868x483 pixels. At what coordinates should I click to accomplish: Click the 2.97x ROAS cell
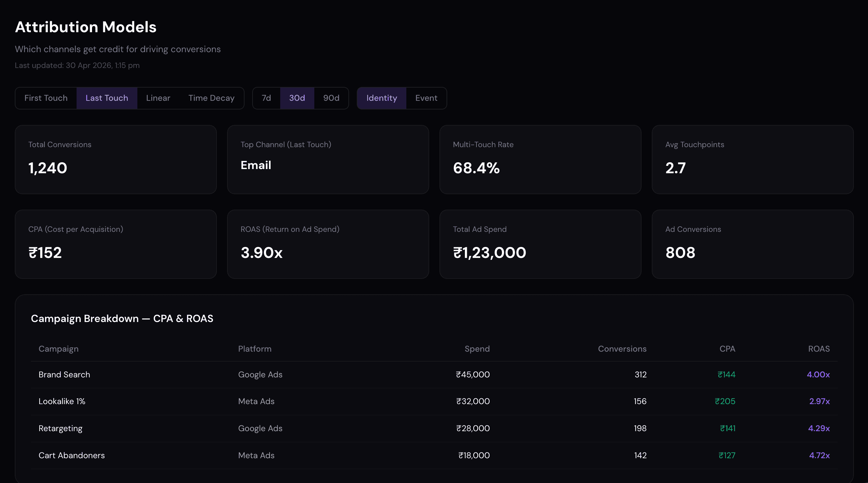coord(819,402)
